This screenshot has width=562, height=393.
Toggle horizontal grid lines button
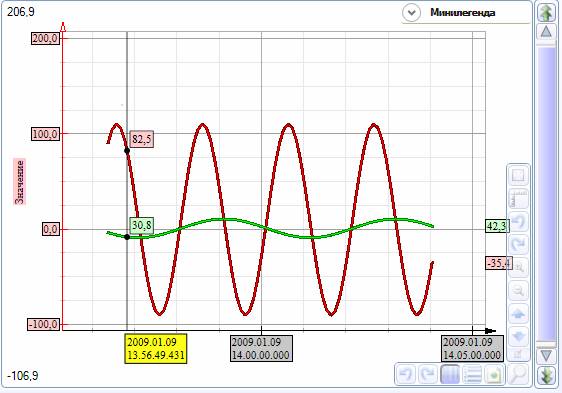coord(472,374)
